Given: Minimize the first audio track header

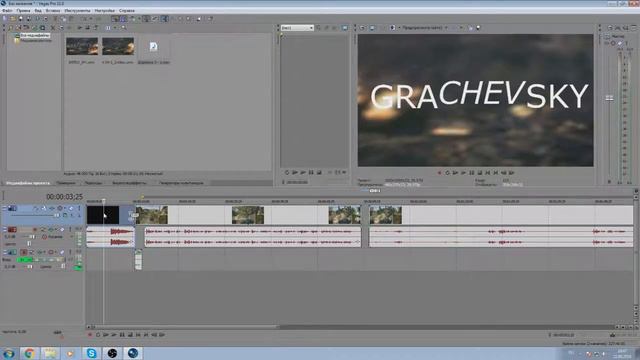Looking at the screenshot, I should point(4,228).
